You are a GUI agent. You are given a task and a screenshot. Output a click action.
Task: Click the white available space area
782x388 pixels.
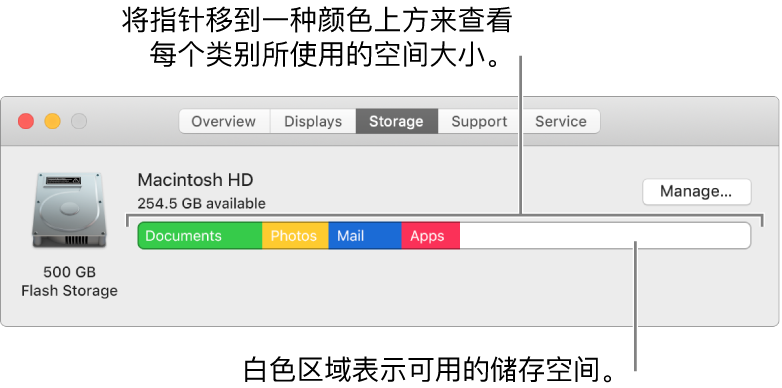pos(604,235)
